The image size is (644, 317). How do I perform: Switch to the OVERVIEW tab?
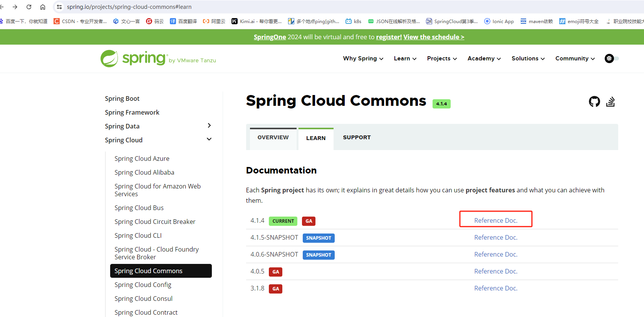[x=273, y=138]
